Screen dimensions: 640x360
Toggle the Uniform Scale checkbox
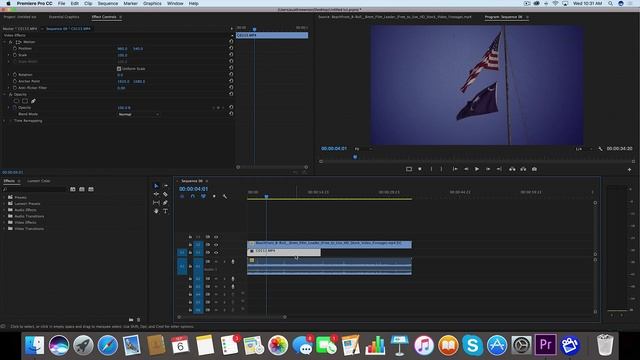pyautogui.click(x=119, y=69)
